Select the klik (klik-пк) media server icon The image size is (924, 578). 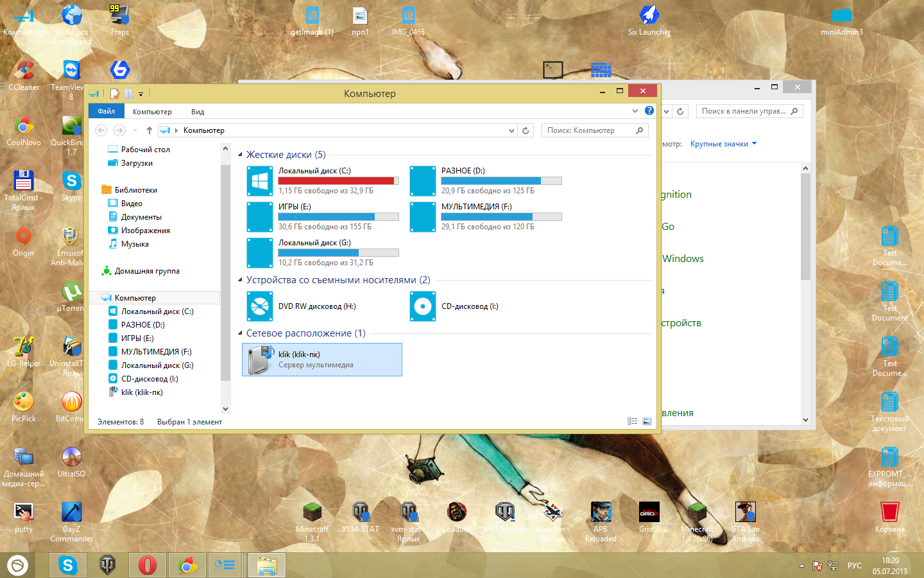coord(261,360)
